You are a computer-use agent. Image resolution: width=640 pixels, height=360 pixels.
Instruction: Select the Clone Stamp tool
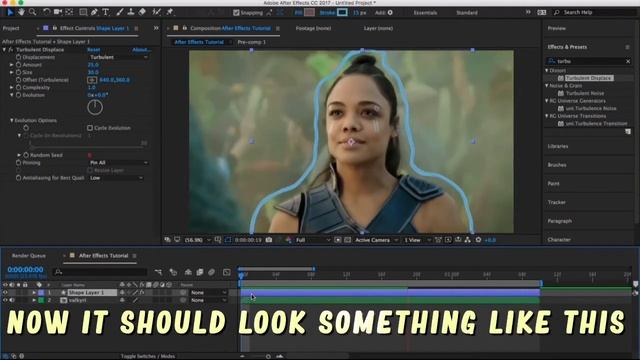131,12
